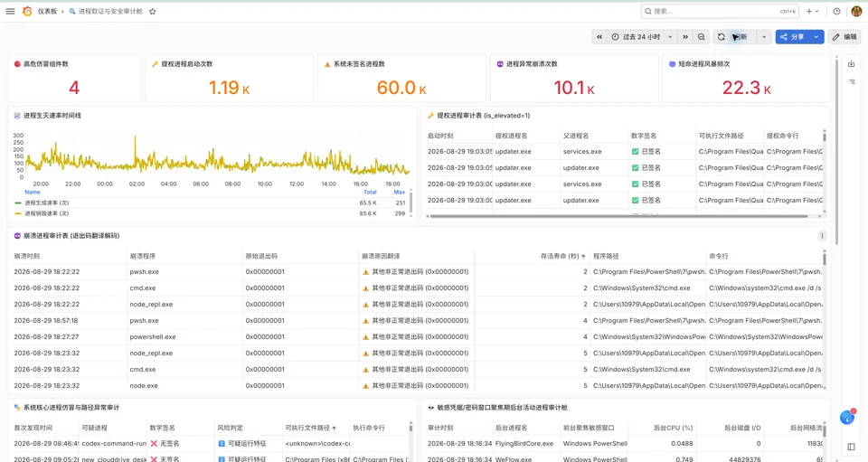
Task: Sort legend by Name column
Action: coord(33,192)
